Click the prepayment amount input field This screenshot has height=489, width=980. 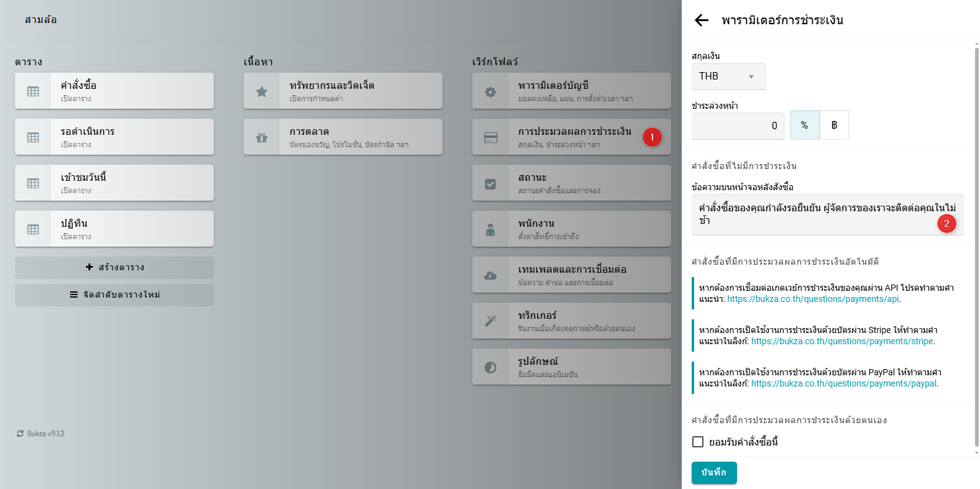click(x=738, y=126)
